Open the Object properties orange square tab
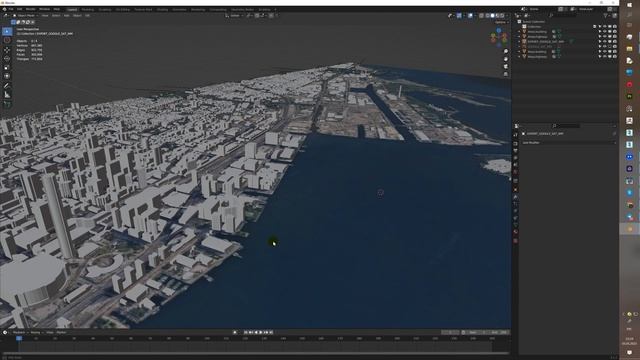Image resolution: width=640 pixels, height=360 pixels. pyautogui.click(x=516, y=189)
